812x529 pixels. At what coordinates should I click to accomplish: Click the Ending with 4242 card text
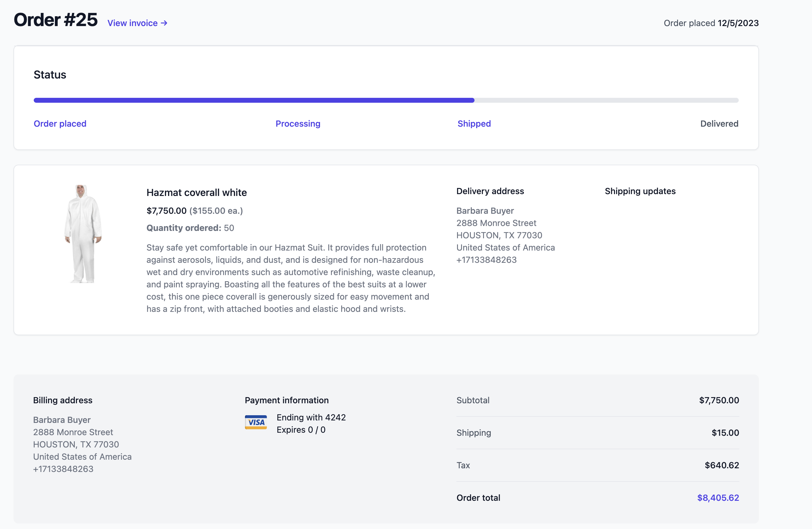(311, 417)
